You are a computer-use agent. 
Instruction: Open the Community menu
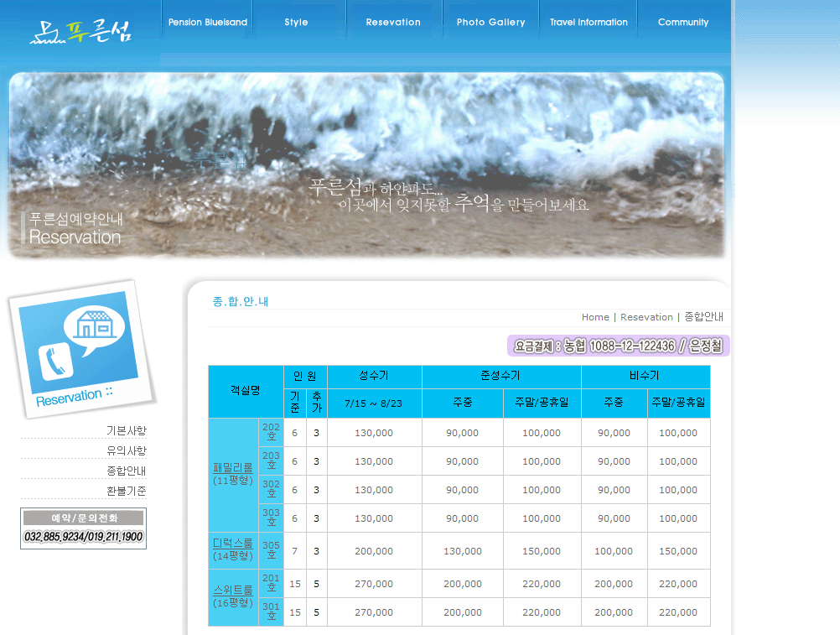(683, 22)
